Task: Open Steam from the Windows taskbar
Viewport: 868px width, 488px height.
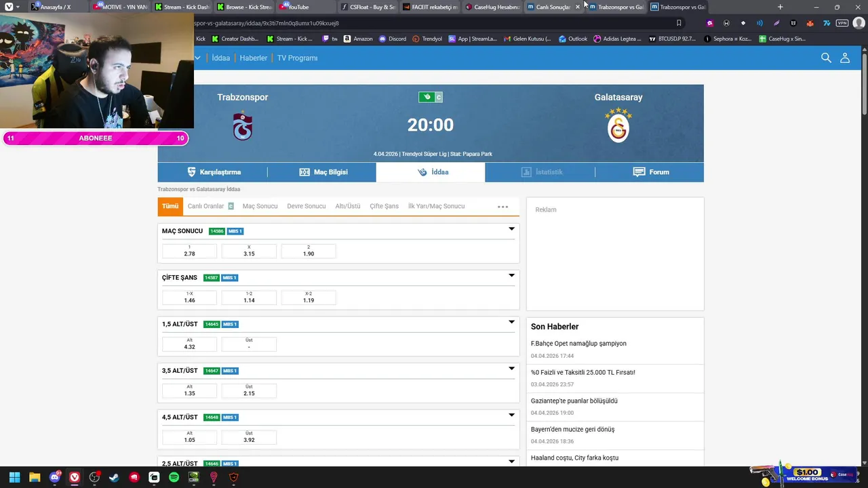Action: pyautogui.click(x=114, y=477)
